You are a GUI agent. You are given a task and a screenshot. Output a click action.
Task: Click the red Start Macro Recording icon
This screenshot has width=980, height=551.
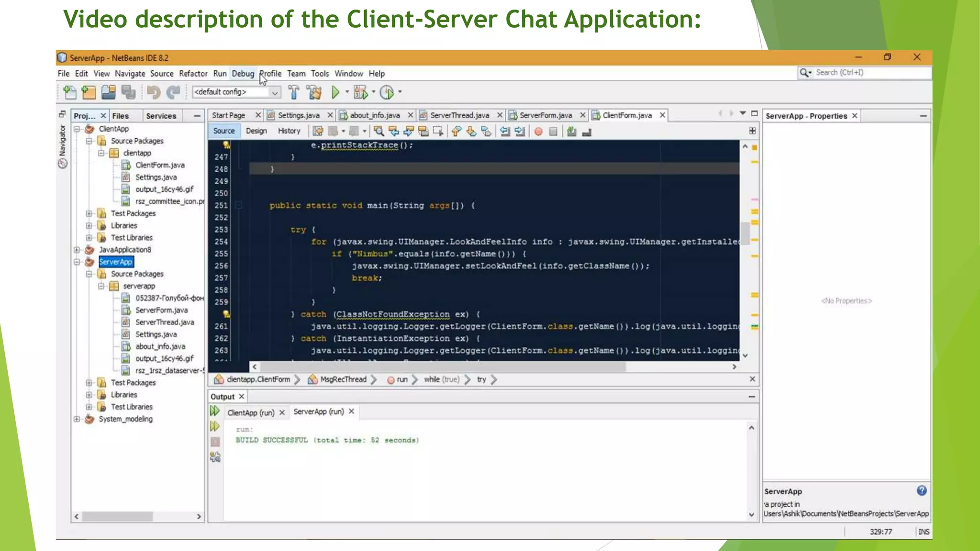[x=538, y=132]
